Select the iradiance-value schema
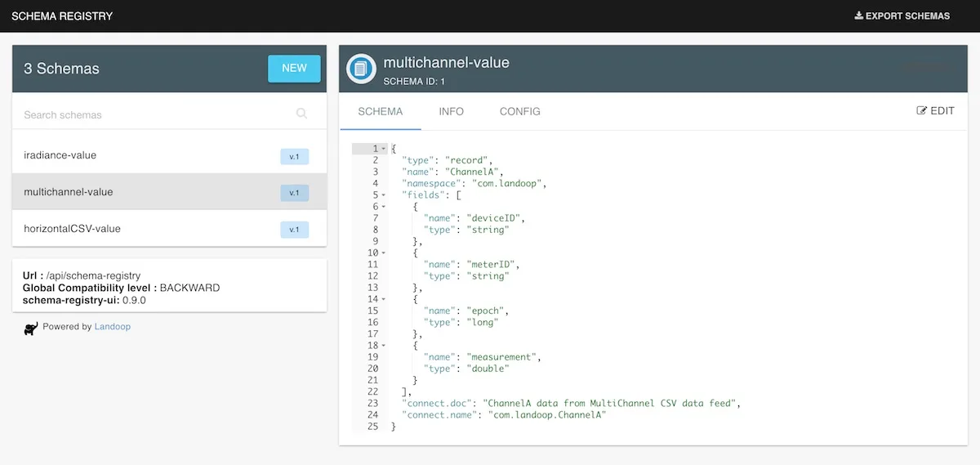Screen dimensions: 980x465 click(169, 155)
